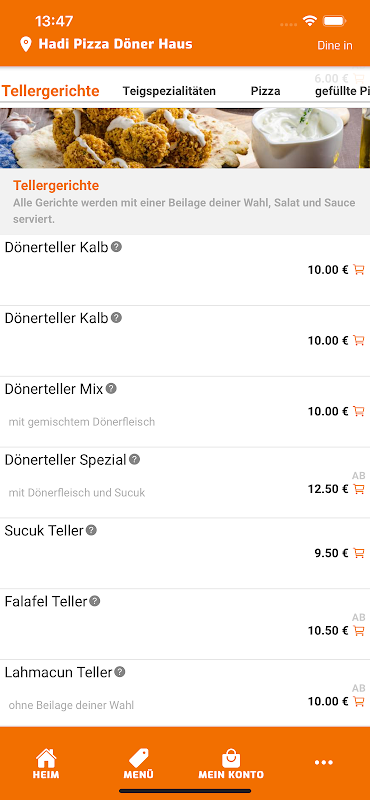Add Falafel Teller with the cart icon
Viewport: 370px width, 800px height.
(359, 631)
